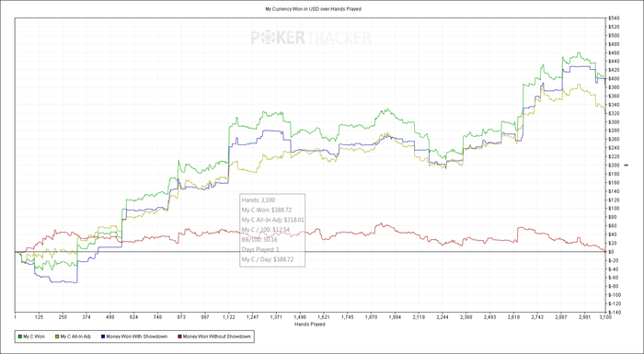Viewport: 644px width, 354px height.
Task: Click the x-axis tick label 374
Action: point(86,317)
